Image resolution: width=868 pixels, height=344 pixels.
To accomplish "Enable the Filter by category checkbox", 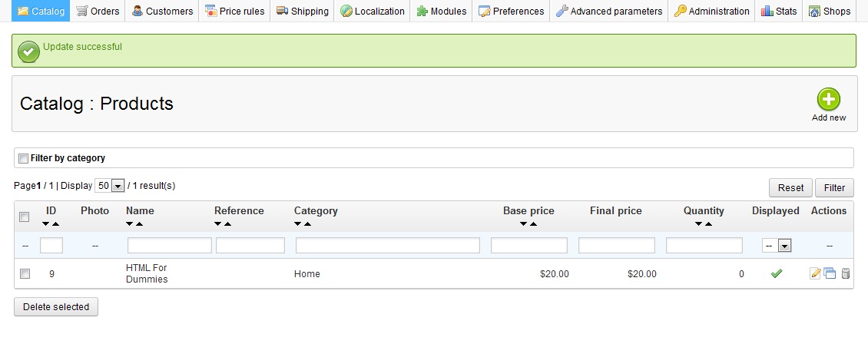I will 23,158.
